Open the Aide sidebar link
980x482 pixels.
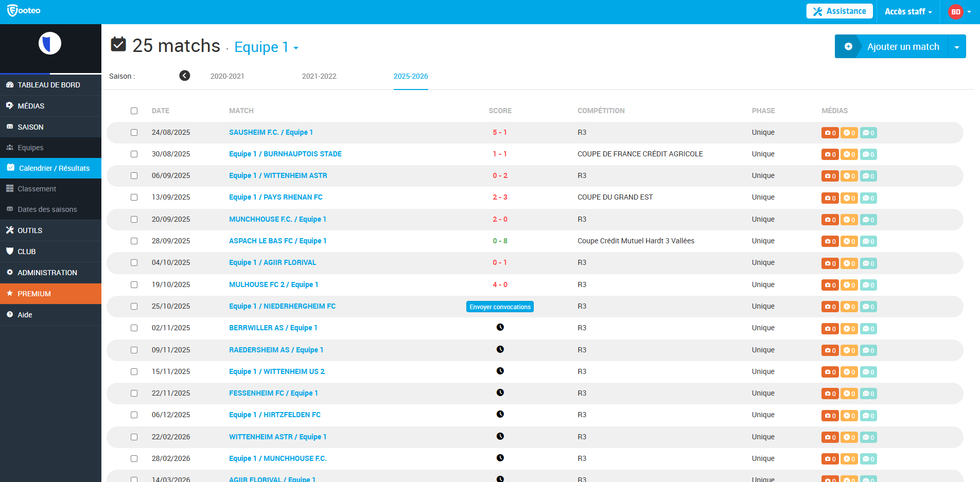(50, 314)
